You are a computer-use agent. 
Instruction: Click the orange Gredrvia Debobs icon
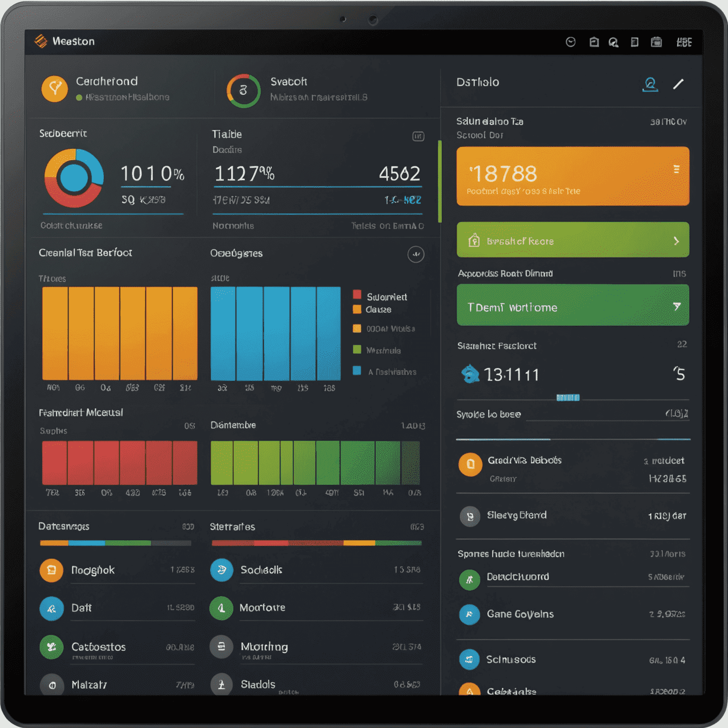[470, 464]
